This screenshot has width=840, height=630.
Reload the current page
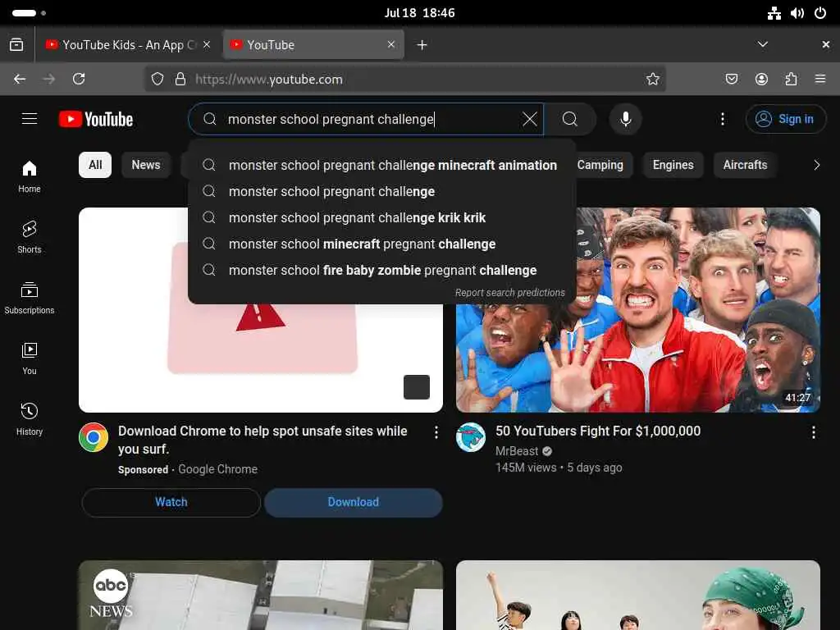(79, 80)
